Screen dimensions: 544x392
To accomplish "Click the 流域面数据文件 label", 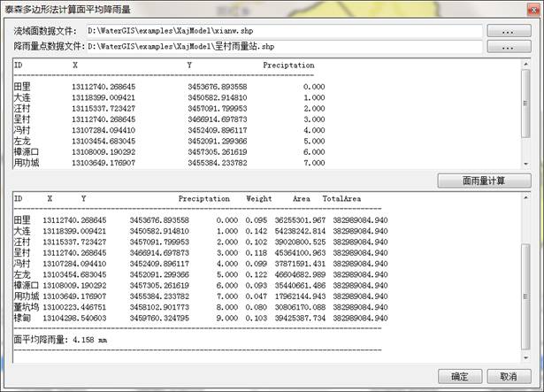I will point(45,31).
